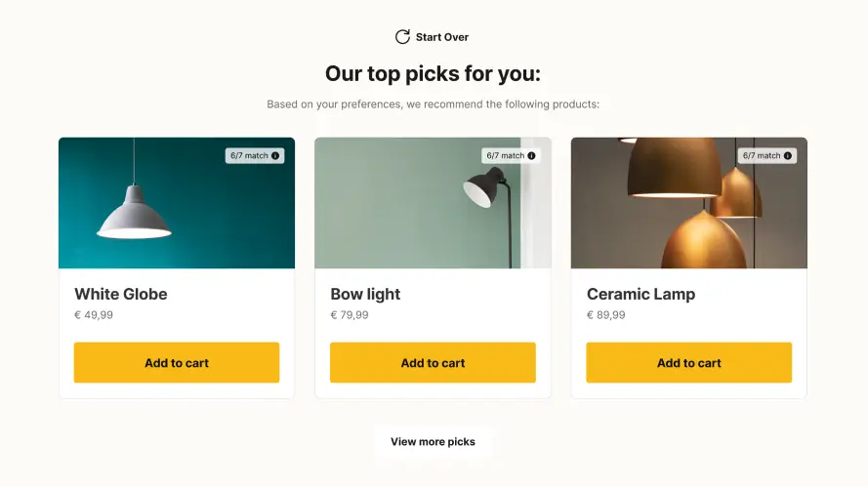Viewport: 868px width, 488px height.
Task: Click the info icon on Ceramic Lamp match badge
Action: [x=788, y=156]
